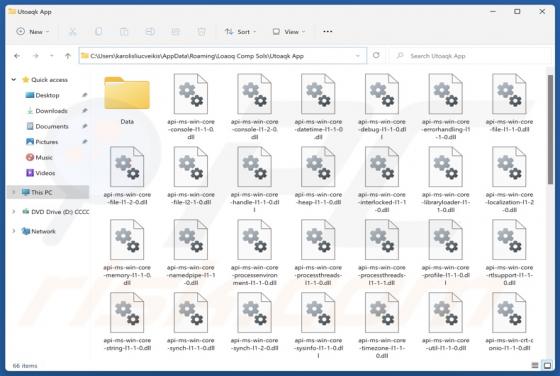Viewport: 560px width, 376px height.
Task: Open the See more ellipsis menu
Action: pyautogui.click(x=328, y=31)
